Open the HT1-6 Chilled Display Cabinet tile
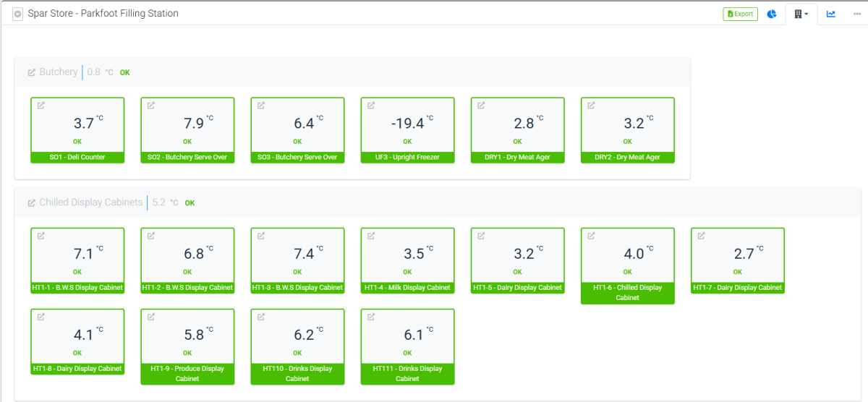The height and width of the screenshot is (402, 868). 627,265
